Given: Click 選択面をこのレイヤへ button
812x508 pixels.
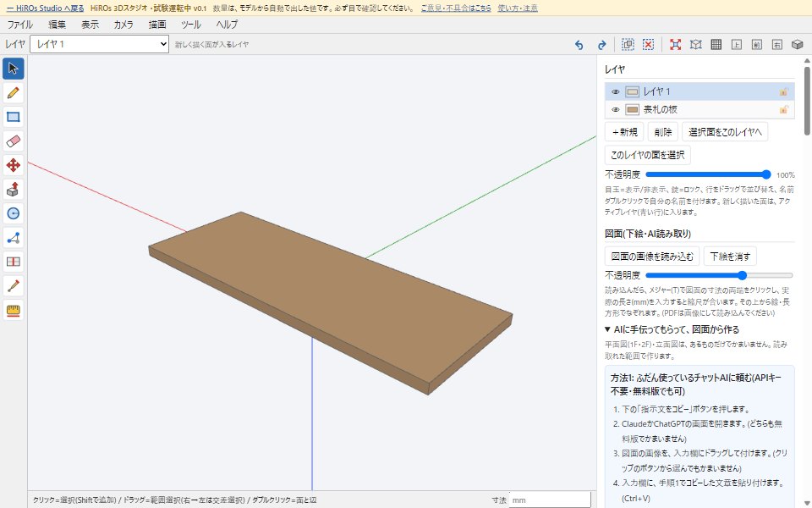Looking at the screenshot, I should 725,132.
